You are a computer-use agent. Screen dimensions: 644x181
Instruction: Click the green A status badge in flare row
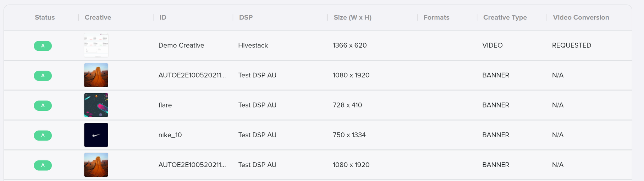[43, 105]
